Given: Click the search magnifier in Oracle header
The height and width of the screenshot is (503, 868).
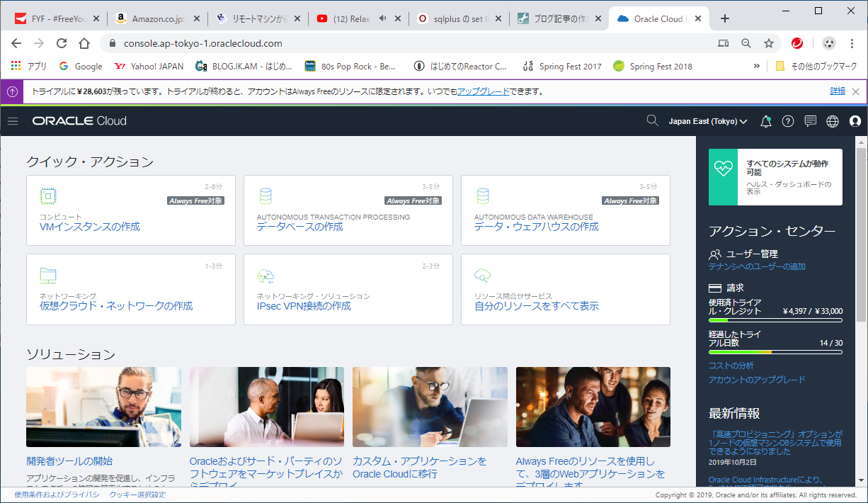Looking at the screenshot, I should pos(653,121).
